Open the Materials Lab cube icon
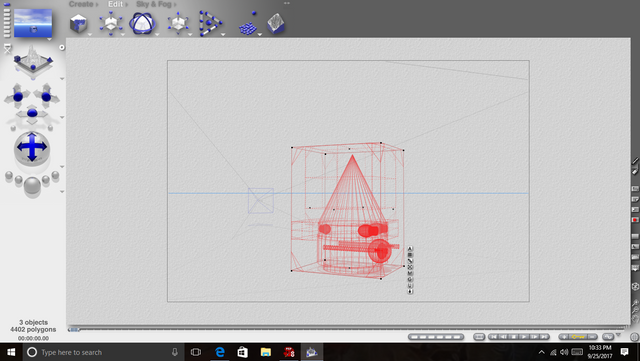 pyautogui.click(x=78, y=23)
